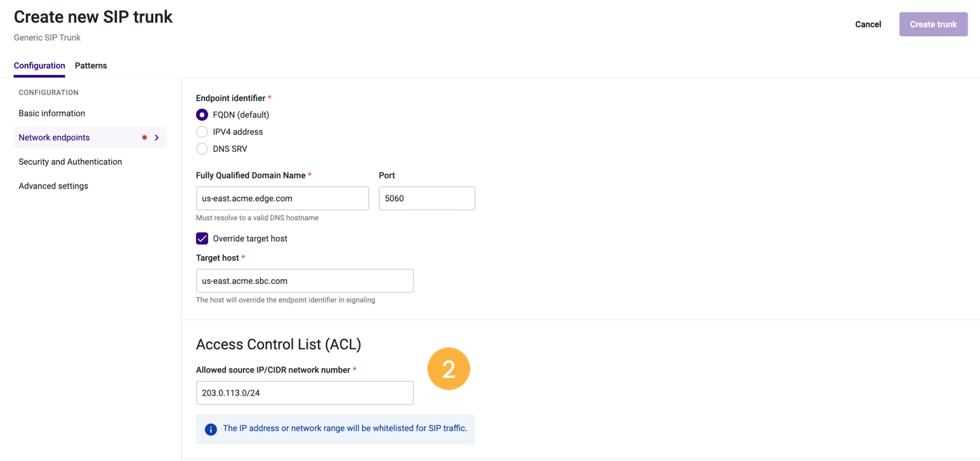980x461 pixels.
Task: Switch to the Patterns tab
Action: (91, 65)
